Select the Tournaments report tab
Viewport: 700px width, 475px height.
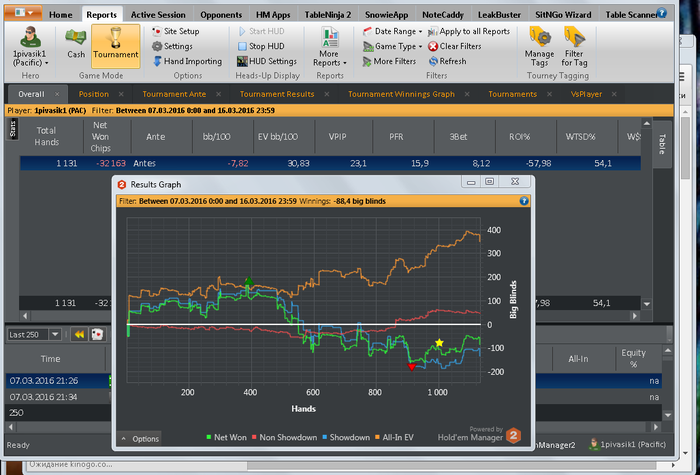512,94
